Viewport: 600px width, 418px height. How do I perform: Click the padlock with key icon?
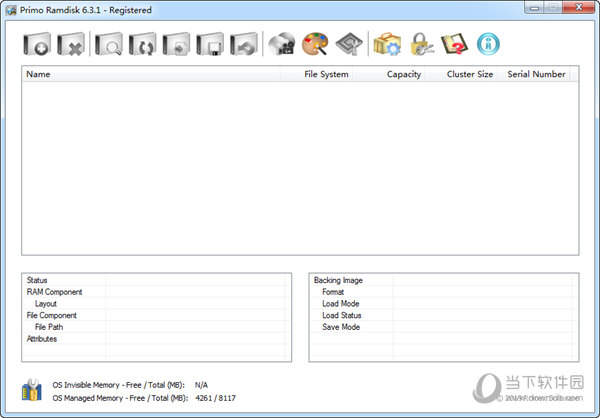click(x=420, y=44)
